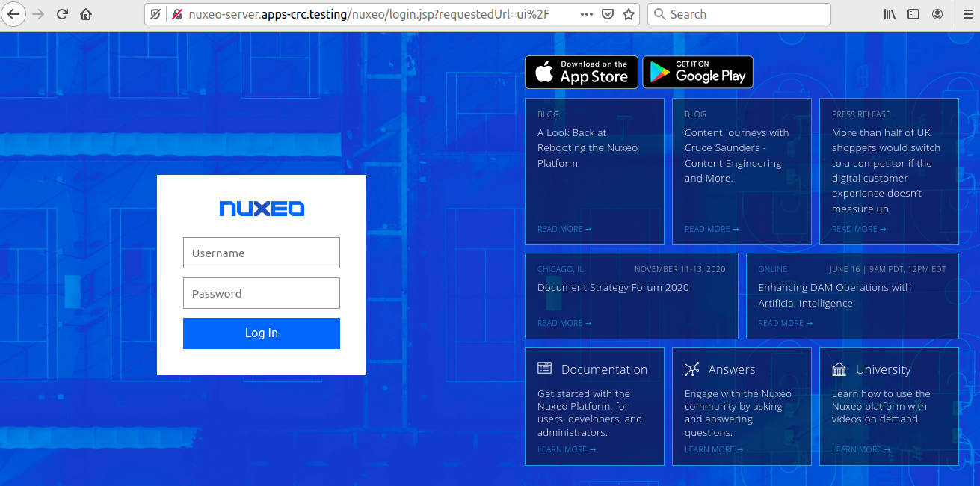Click 'Enhancing DAM Operations' title
This screenshot has width=980, height=486.
coord(835,295)
